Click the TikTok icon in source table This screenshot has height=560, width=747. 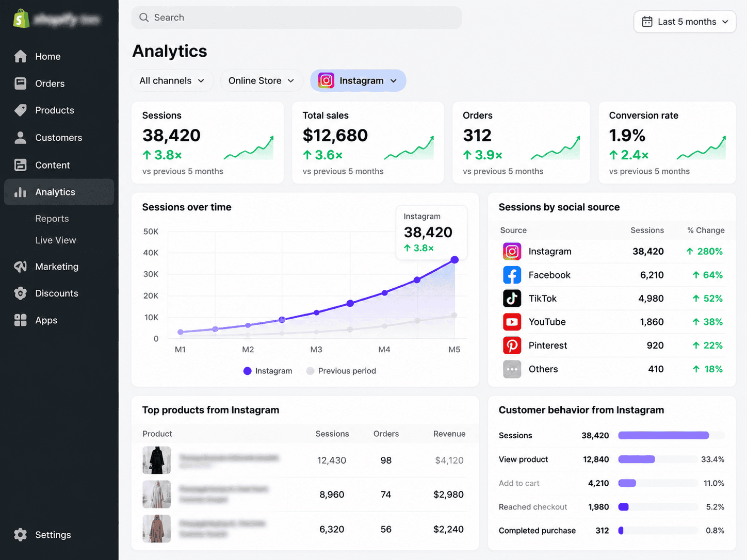[x=512, y=298]
